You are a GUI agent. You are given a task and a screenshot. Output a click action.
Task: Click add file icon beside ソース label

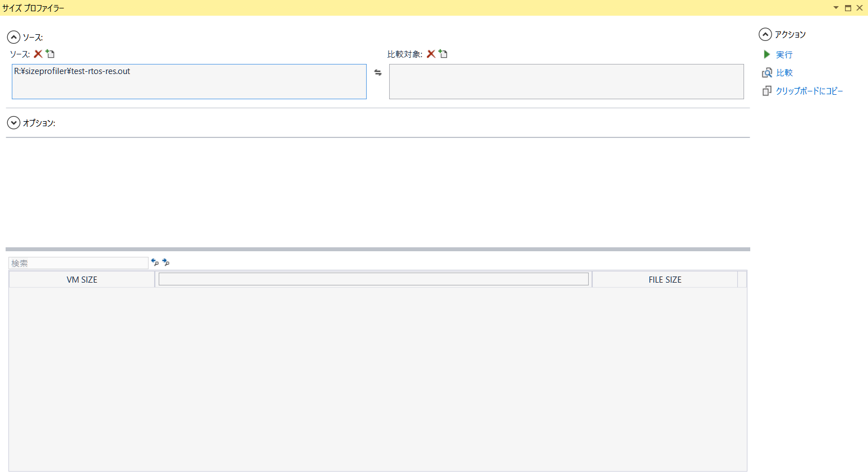[50, 54]
